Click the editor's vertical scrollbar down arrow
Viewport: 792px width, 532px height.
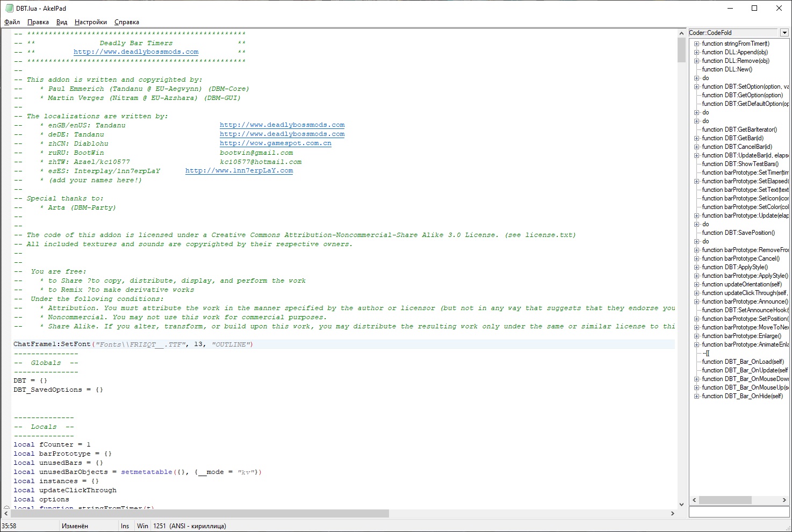[681, 504]
